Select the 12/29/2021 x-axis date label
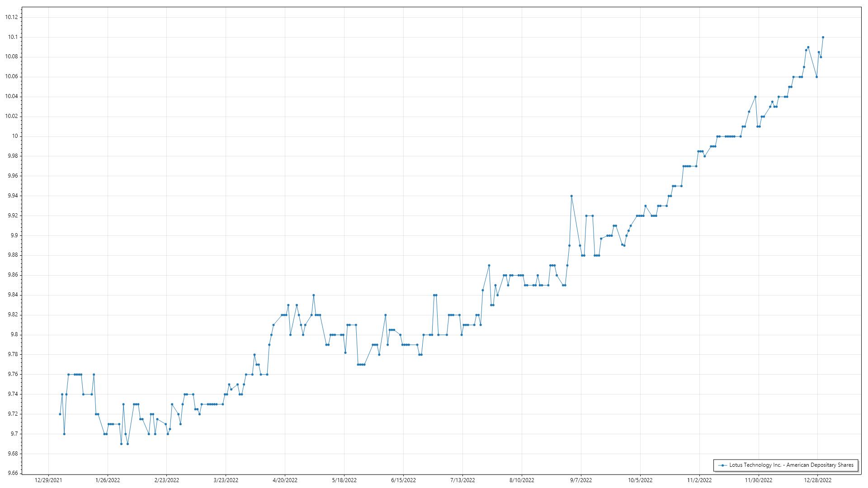The height and width of the screenshot is (488, 868). point(48,480)
